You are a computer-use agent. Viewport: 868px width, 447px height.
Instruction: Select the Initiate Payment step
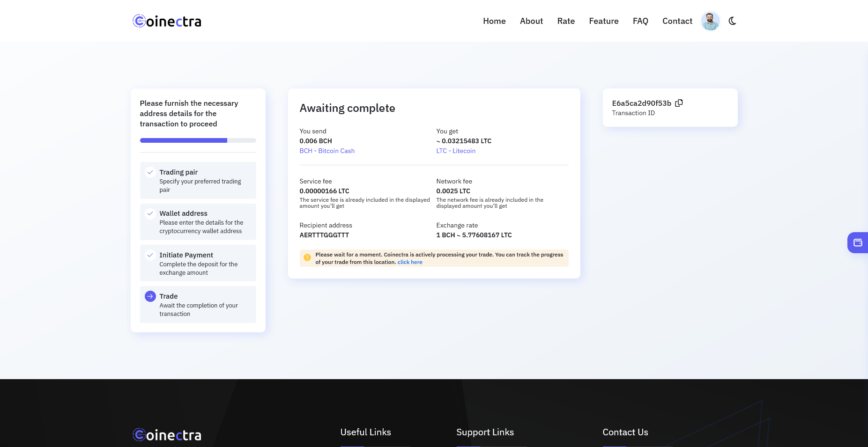click(x=198, y=263)
